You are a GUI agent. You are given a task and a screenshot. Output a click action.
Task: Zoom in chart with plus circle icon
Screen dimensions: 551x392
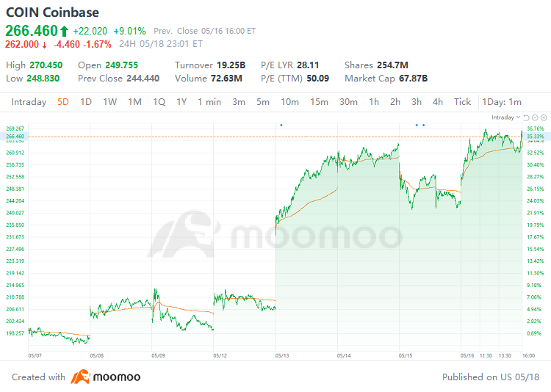[544, 117]
